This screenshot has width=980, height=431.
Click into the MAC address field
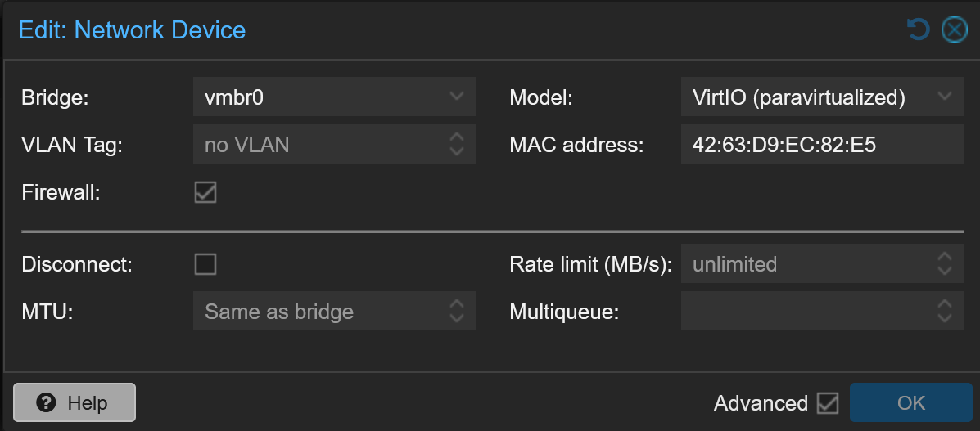821,145
